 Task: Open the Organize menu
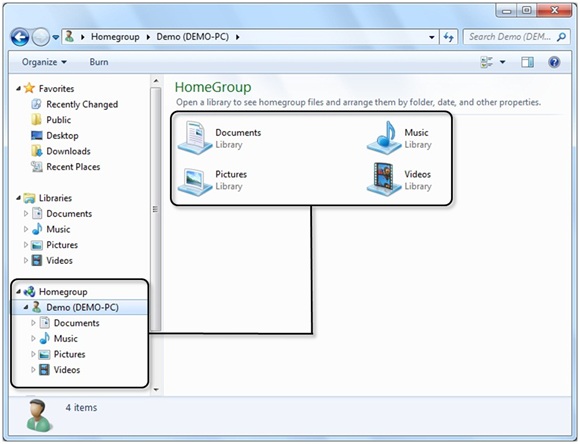click(x=44, y=62)
